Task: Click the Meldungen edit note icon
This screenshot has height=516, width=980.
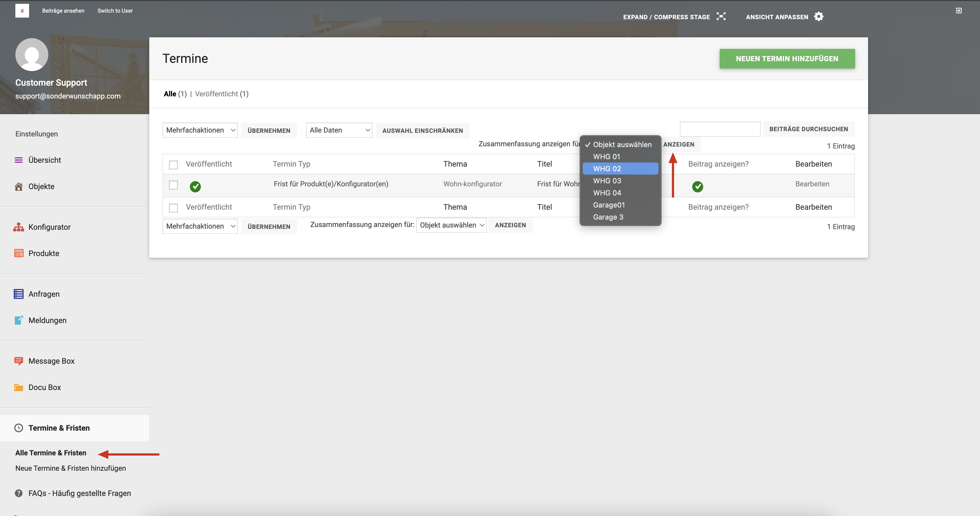Action: click(x=19, y=320)
